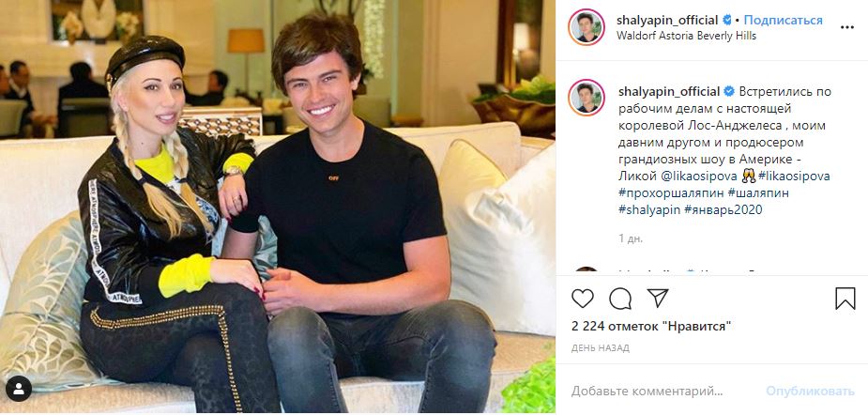Like the post with the heart icon
868x415 pixels.
(583, 299)
